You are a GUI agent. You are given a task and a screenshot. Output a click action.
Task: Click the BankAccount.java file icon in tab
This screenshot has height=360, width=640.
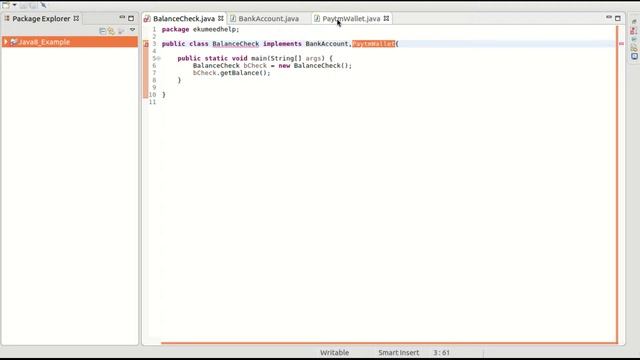[233, 18]
